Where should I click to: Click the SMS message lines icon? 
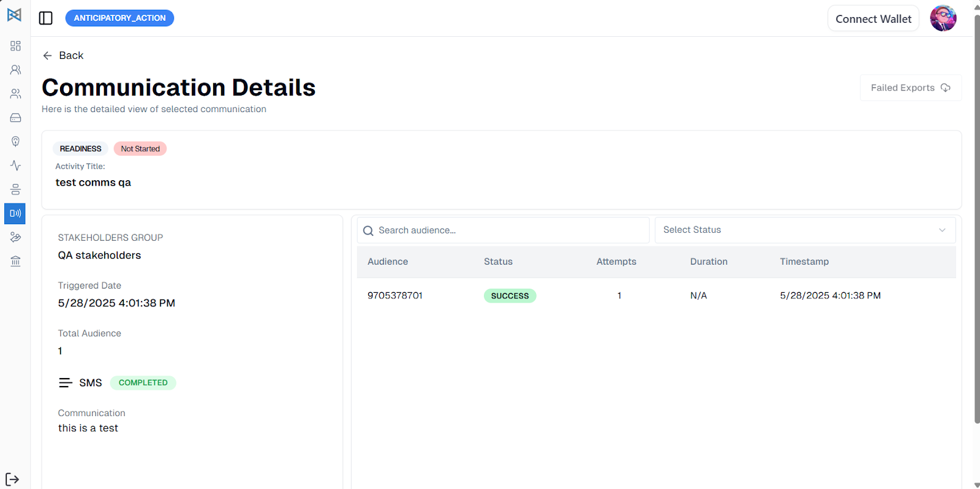66,383
